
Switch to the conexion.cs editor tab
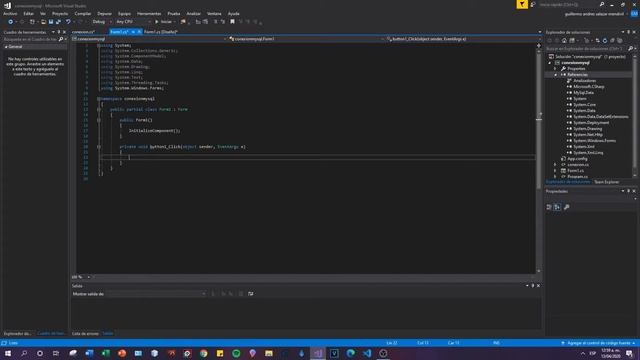(84, 32)
